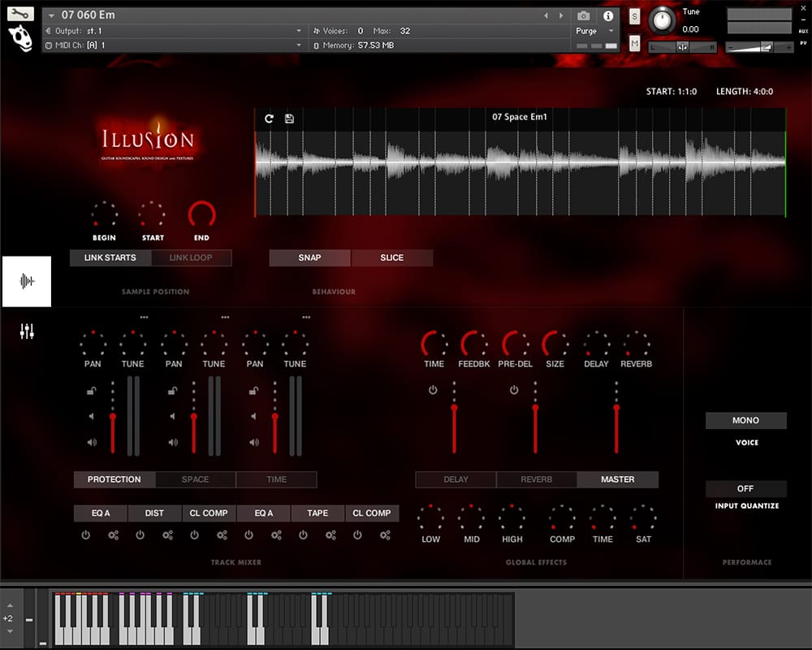Toggle the delay power button
Viewport: 812px width, 650px height.
433,390
